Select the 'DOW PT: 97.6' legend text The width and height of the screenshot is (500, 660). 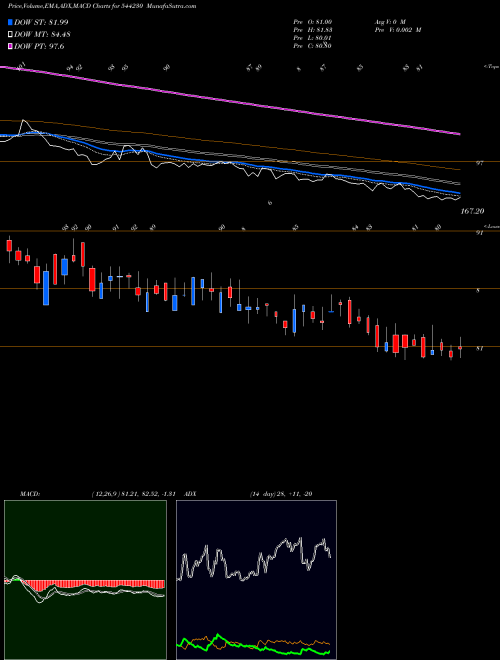[x=39, y=46]
